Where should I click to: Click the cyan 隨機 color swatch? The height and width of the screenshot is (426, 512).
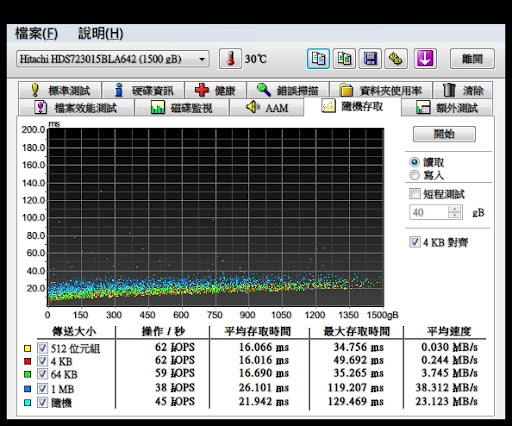tap(28, 403)
